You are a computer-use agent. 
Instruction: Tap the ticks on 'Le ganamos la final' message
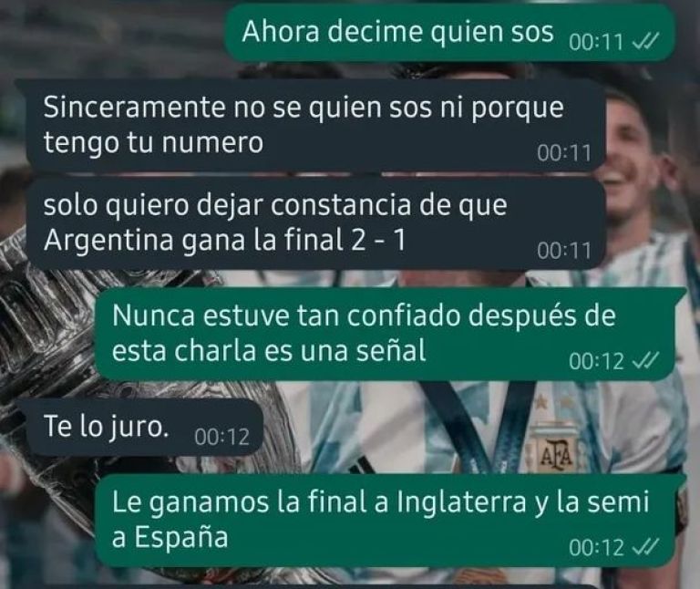pos(646,547)
